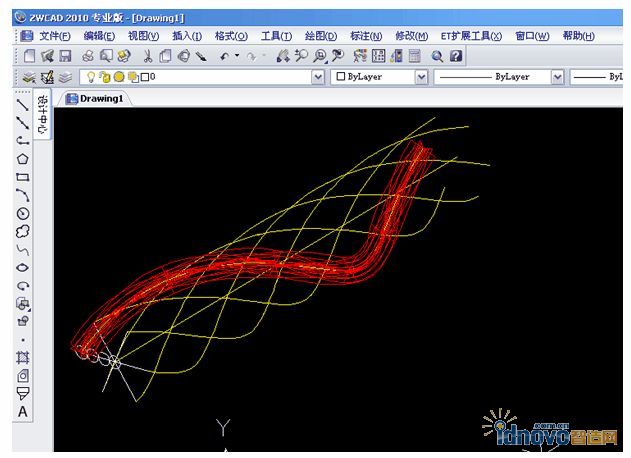Click the Insert block tool
Screen dimensions: 631x458
23,303
